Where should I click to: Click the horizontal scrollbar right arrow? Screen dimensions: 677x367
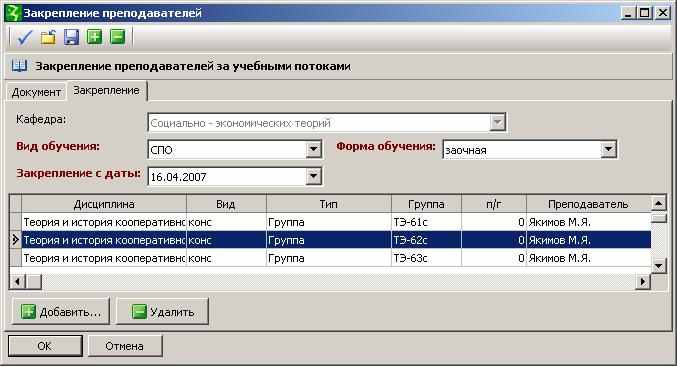coord(643,282)
